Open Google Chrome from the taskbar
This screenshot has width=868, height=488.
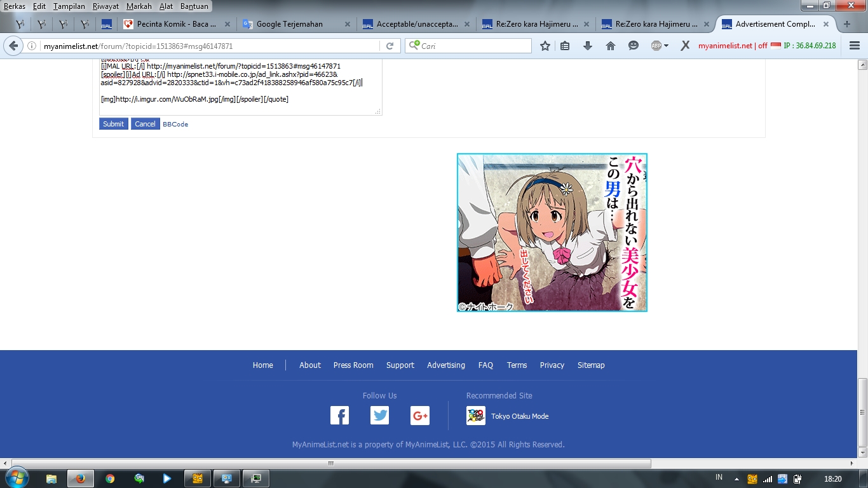(x=110, y=478)
